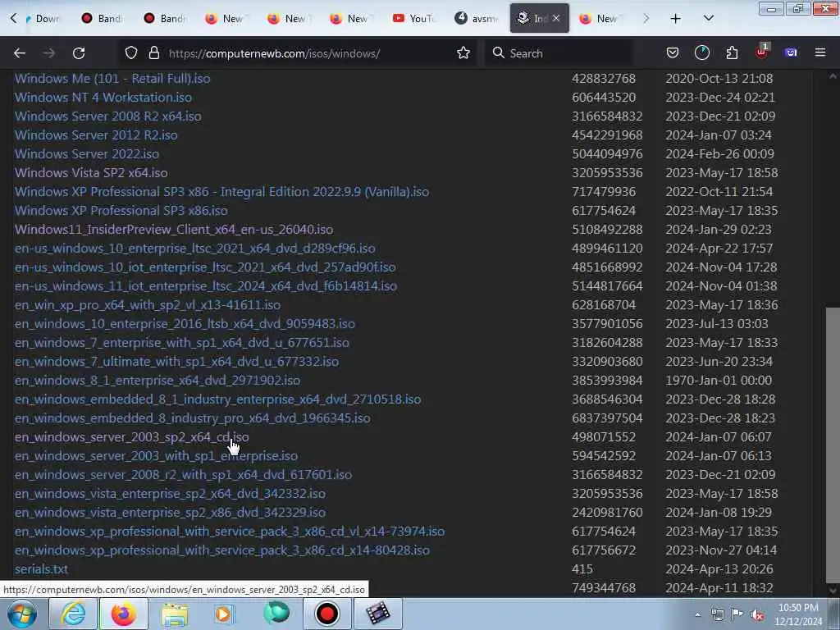Click windows_vista_enterprise_sp2_x86 iso link
This screenshot has width=840, height=630.
click(x=170, y=513)
